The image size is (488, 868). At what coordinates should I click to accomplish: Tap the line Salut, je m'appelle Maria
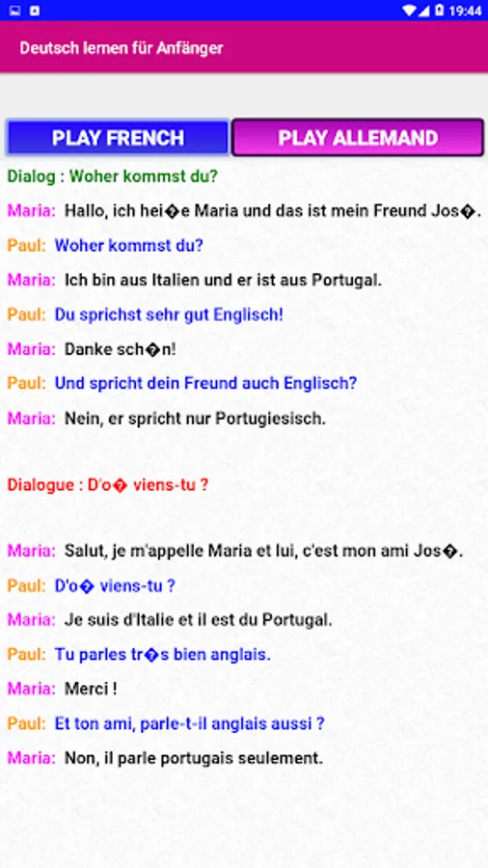(x=263, y=551)
